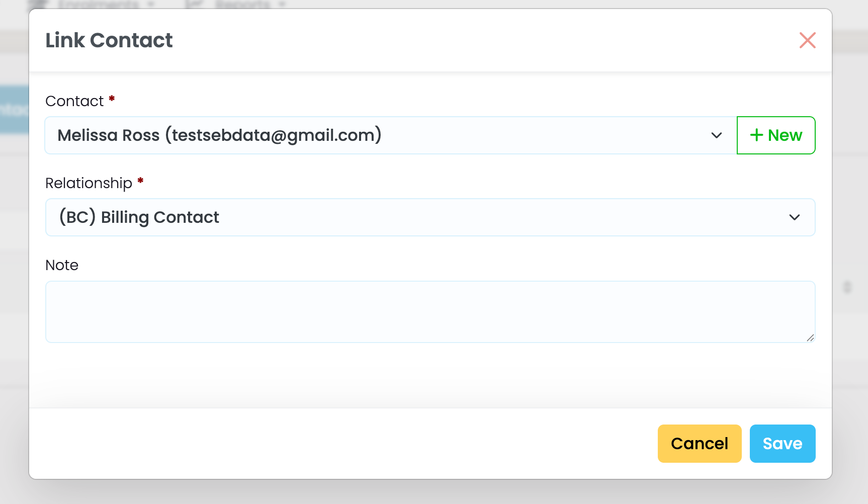Focus the Note text area
Viewport: 868px width, 504px height.
click(x=430, y=312)
